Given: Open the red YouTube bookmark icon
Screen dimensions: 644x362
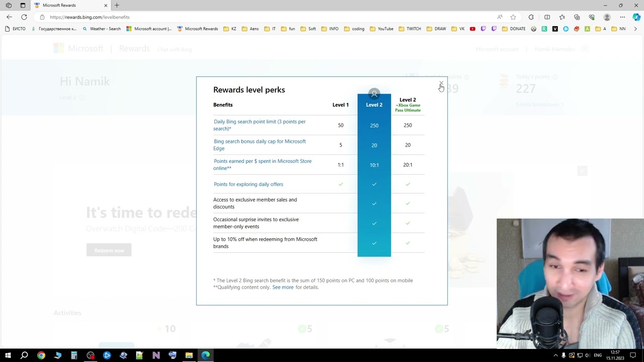Looking at the screenshot, I should (472, 29).
